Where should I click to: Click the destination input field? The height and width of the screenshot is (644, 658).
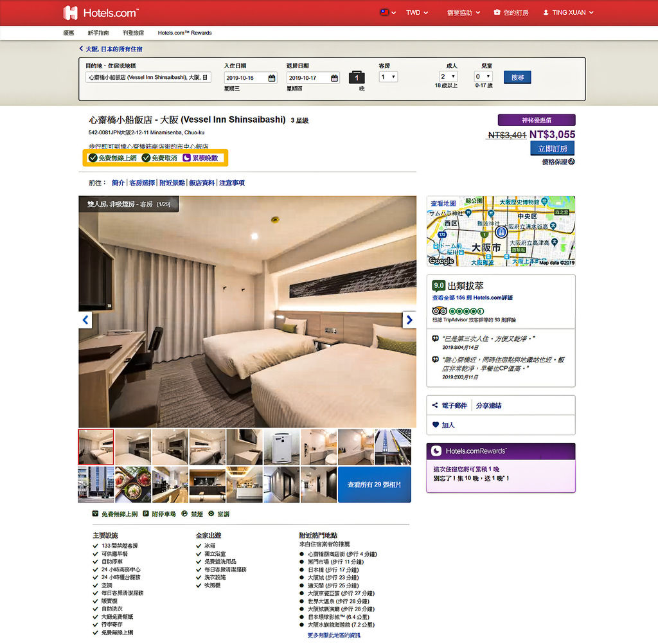[x=148, y=77]
